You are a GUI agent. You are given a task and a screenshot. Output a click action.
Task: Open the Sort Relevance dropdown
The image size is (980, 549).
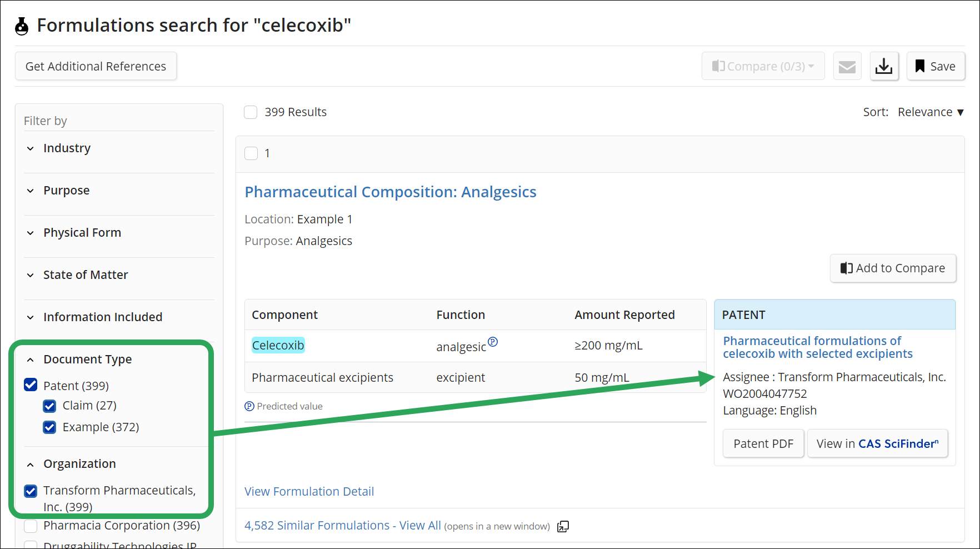pos(931,112)
